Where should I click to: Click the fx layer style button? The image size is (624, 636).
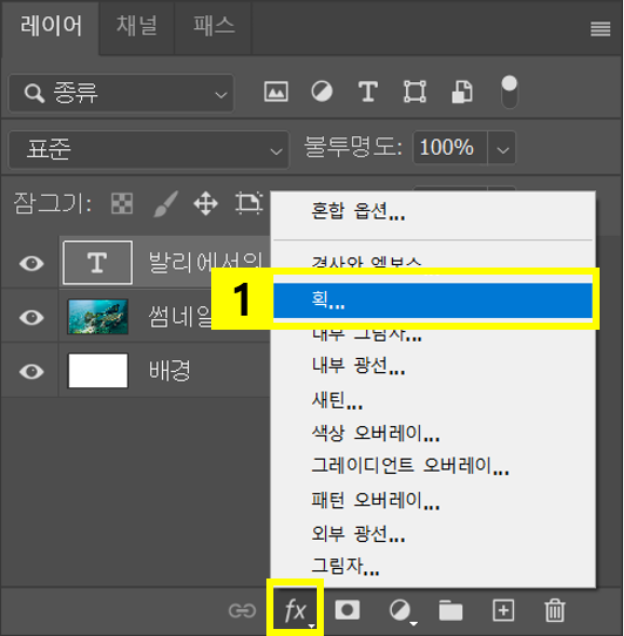295,610
